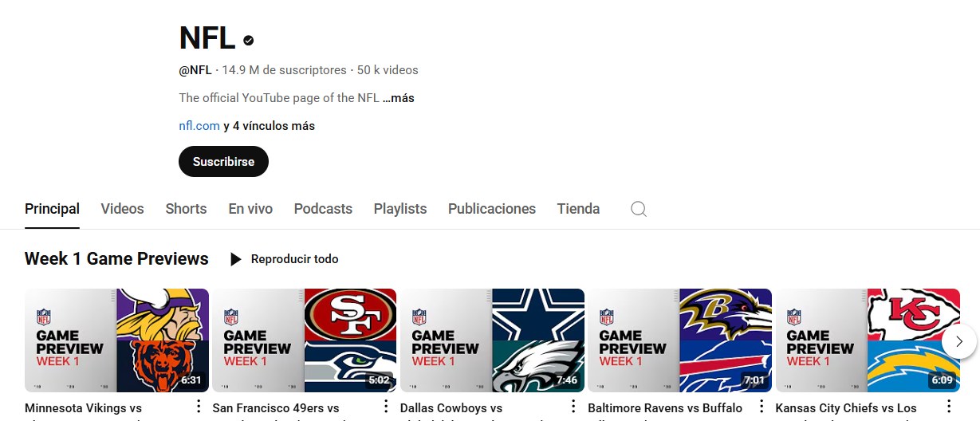Play the Ravens vs Bills preview thumbnail
The image size is (980, 421).
coord(679,340)
